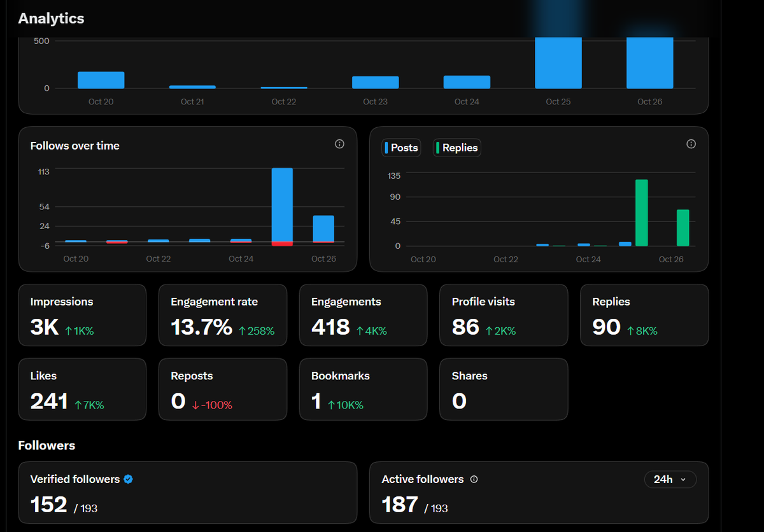This screenshot has height=532, width=764.
Task: Open info icon for Follows over time
Action: tap(339, 144)
